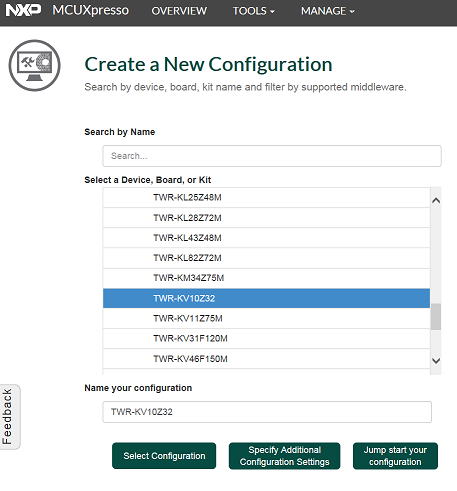Select TWR-KL28Z72M board
Viewport: 457px width, 491px height.
pyautogui.click(x=266, y=218)
